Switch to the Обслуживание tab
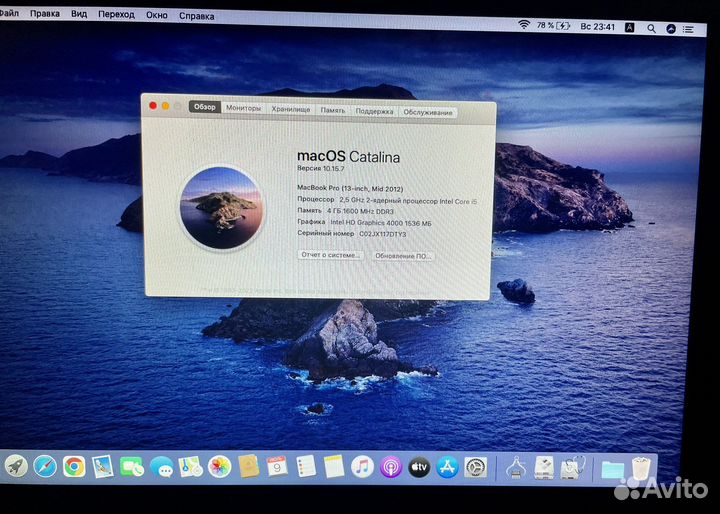Viewport: 720px width, 514px height. point(428,112)
